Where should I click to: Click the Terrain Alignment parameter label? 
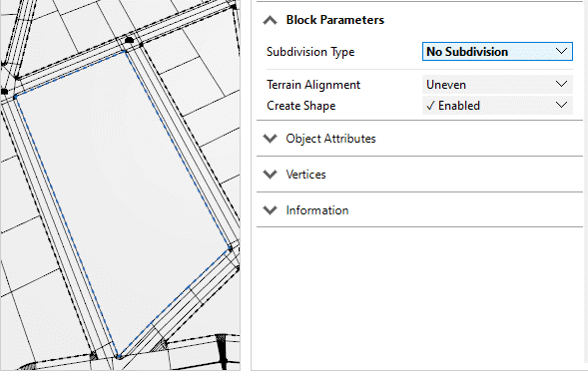[x=313, y=85]
